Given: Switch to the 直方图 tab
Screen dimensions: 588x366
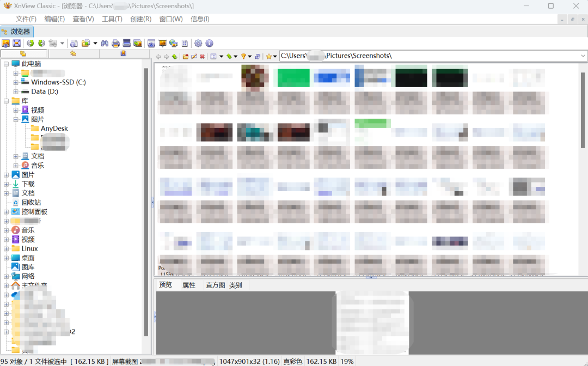Looking at the screenshot, I should (215, 285).
